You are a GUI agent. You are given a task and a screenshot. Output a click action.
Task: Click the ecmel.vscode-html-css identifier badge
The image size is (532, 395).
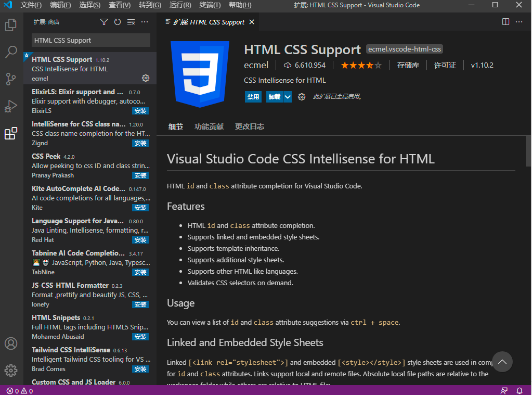(x=405, y=49)
